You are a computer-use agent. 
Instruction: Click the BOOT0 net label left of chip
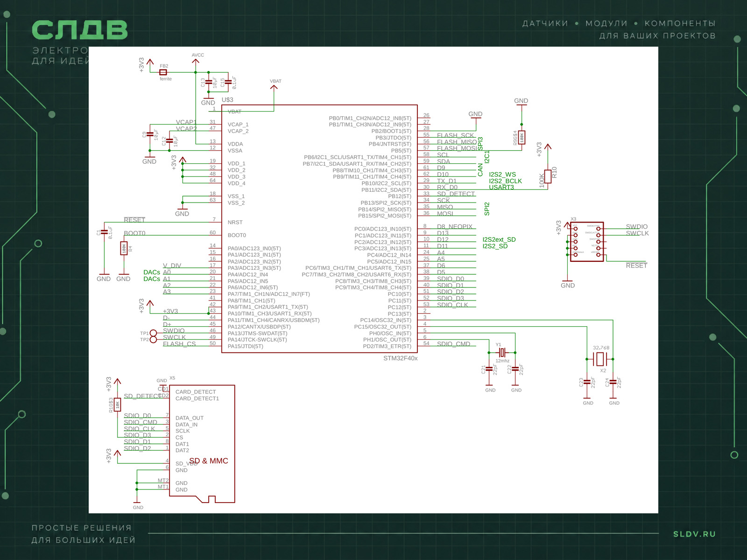coord(134,233)
